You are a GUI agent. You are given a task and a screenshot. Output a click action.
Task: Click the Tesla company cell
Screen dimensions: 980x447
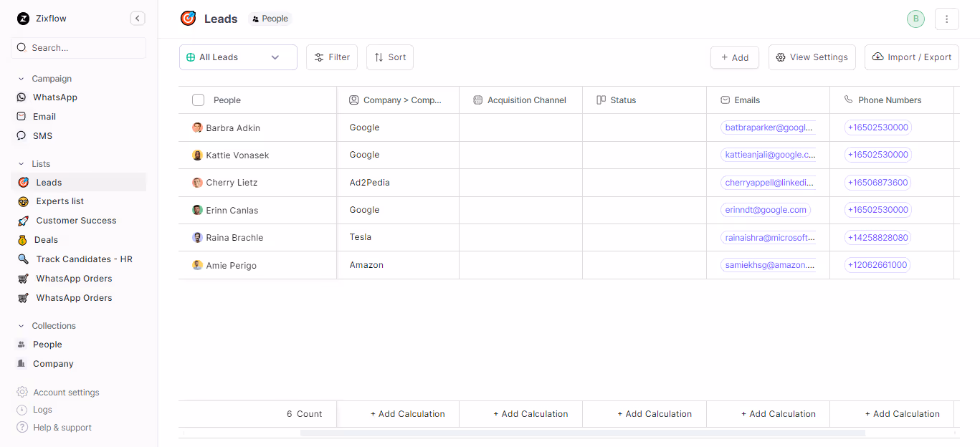(x=398, y=237)
